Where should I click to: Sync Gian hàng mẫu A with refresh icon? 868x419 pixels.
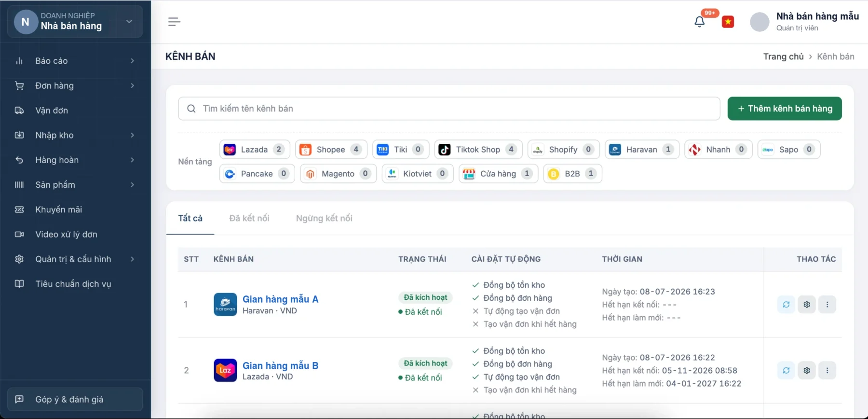786,305
